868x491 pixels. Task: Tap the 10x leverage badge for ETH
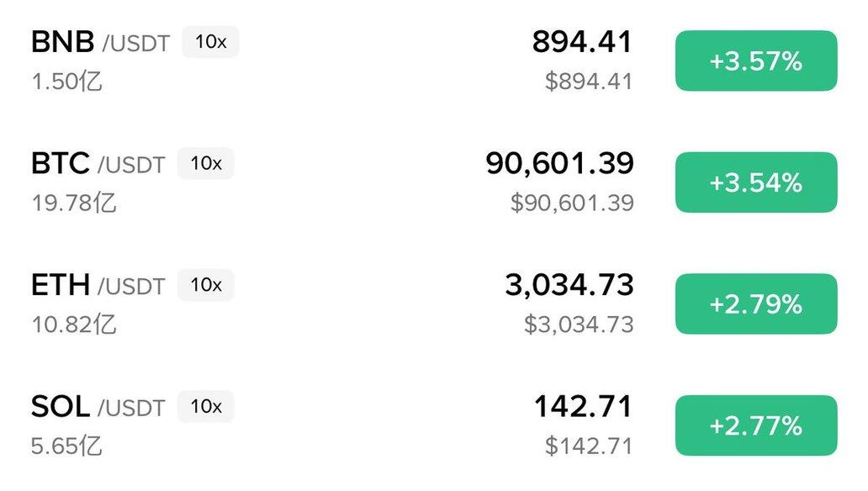coord(206,285)
